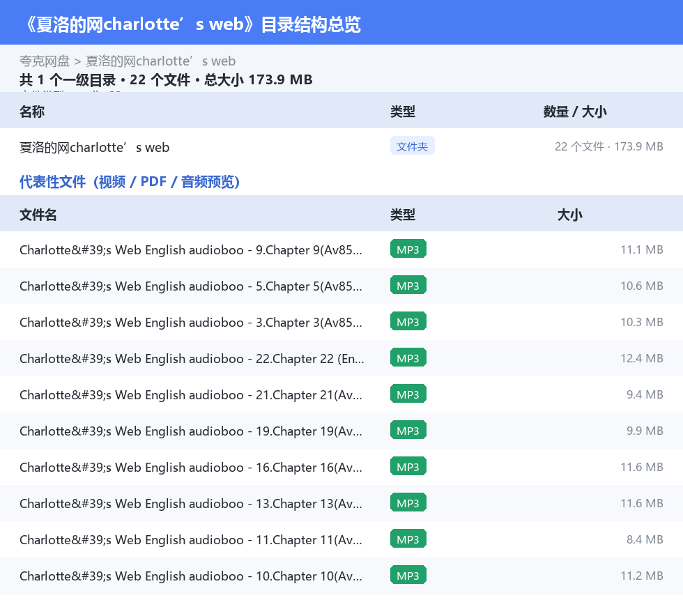Click the 文件夹 type badge
Screen dimensions: 683x616
pyautogui.click(x=412, y=146)
